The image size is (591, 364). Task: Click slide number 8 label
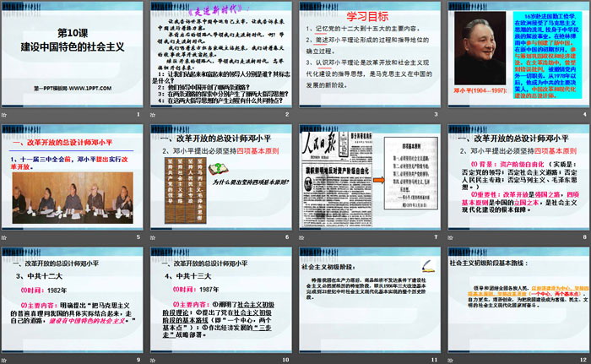click(x=585, y=236)
